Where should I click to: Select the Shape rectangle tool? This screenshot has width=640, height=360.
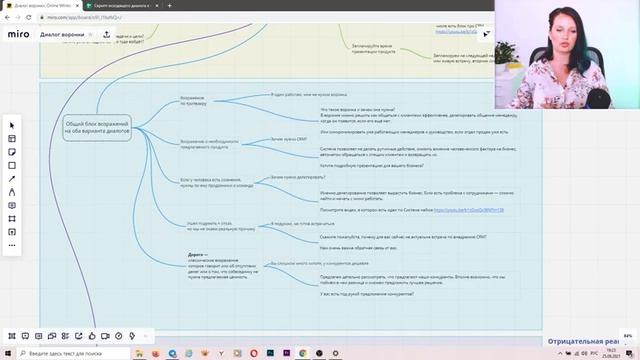click(x=12, y=165)
